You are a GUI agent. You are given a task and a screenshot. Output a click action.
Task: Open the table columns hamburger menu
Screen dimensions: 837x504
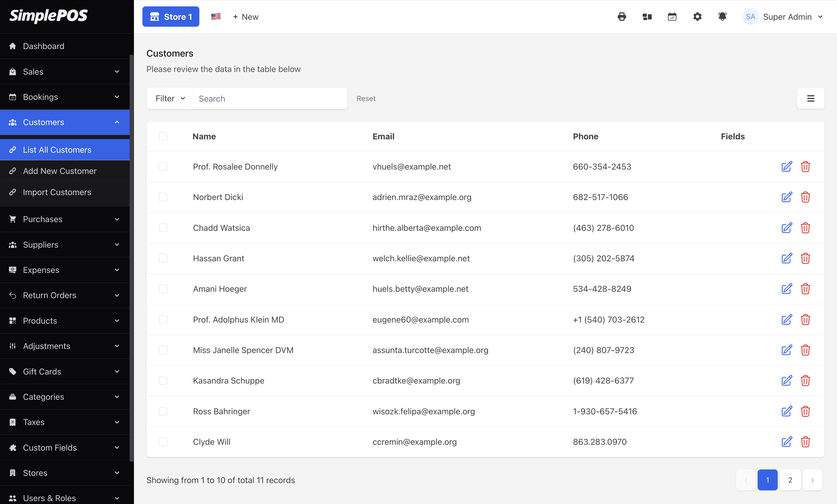[811, 98]
